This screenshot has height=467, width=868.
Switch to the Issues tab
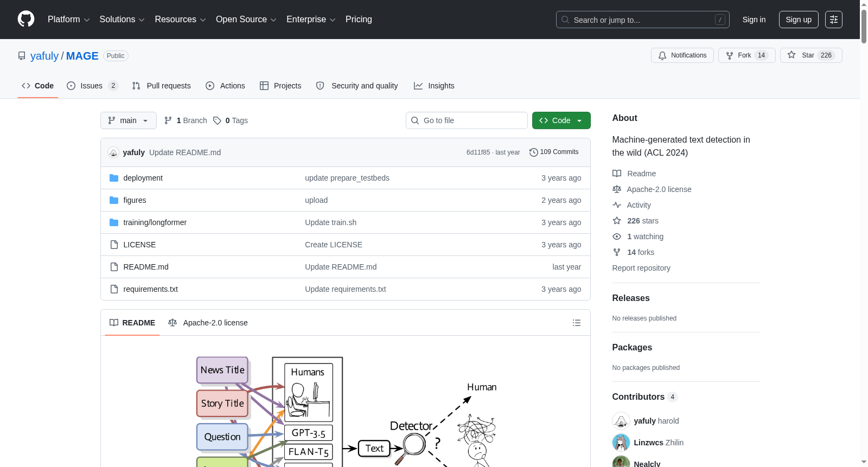click(x=92, y=86)
